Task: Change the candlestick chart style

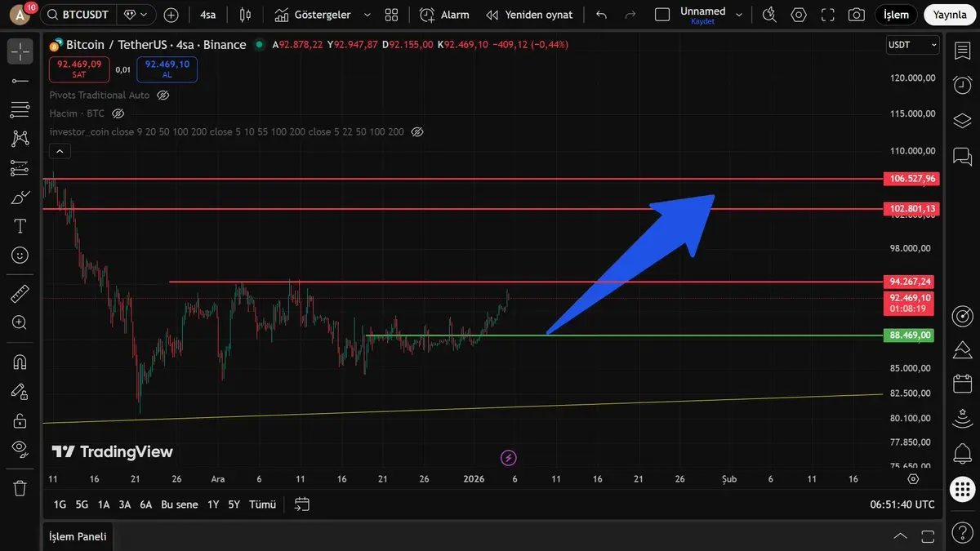Action: tap(245, 15)
